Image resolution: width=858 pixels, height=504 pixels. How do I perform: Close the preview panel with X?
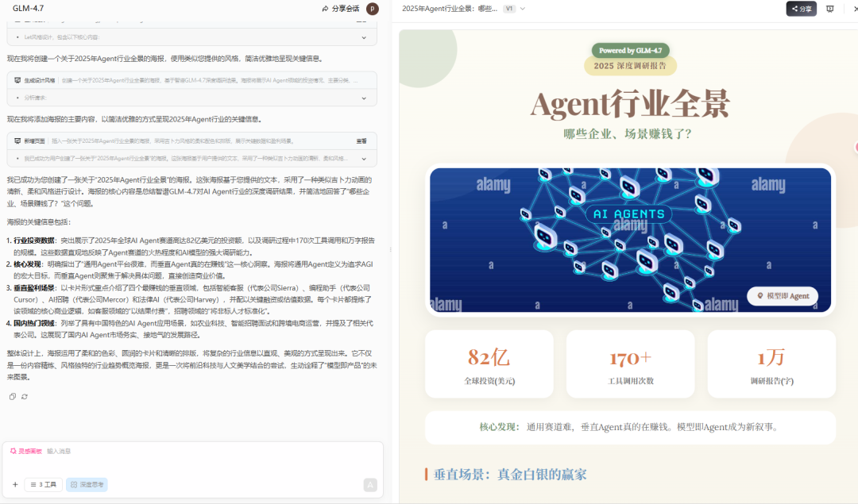pos(856,9)
